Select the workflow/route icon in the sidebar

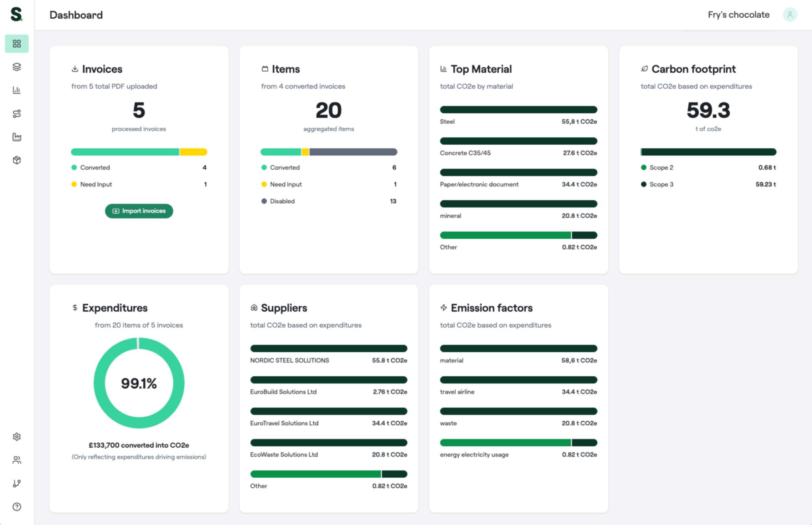click(x=16, y=114)
